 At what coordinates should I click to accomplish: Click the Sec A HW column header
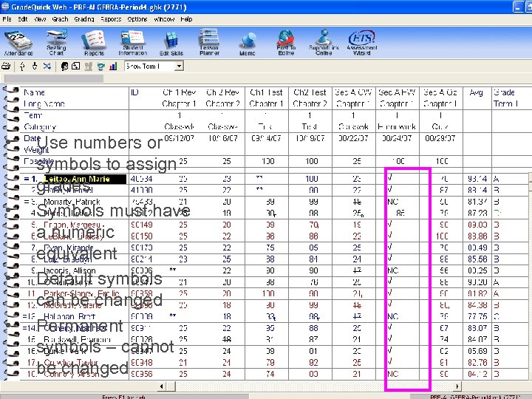tap(397, 92)
